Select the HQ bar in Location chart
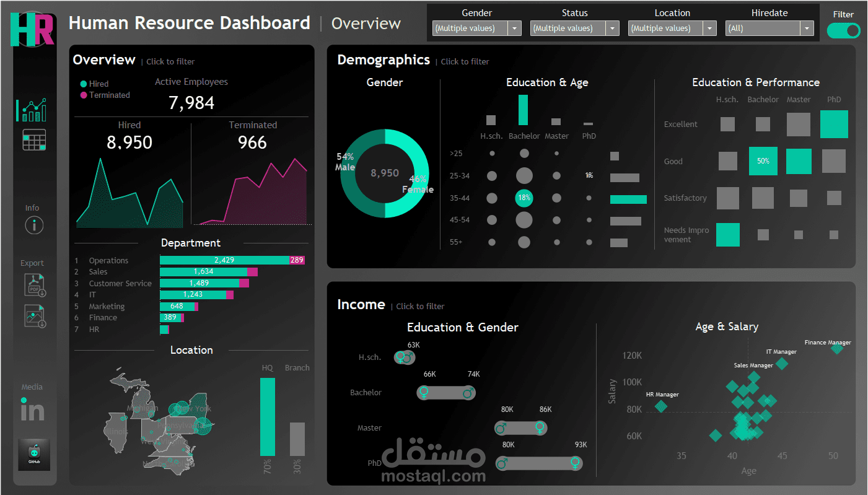This screenshot has height=495, width=868. click(267, 415)
